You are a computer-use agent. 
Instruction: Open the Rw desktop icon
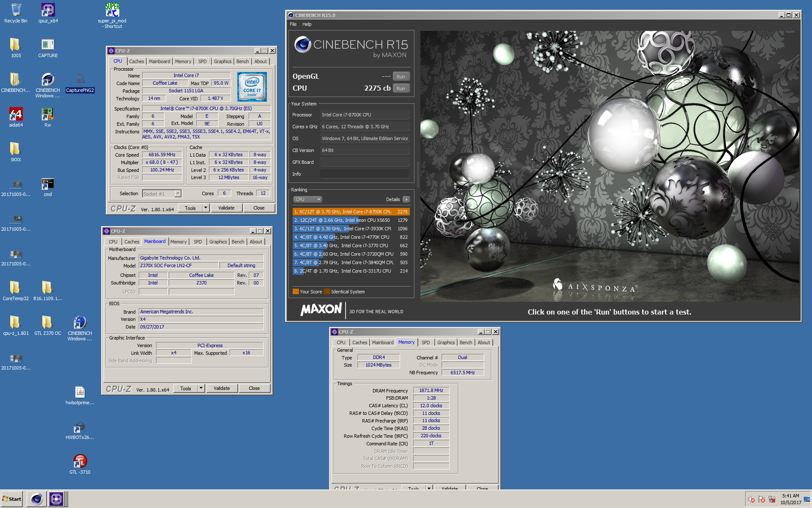[x=48, y=117]
